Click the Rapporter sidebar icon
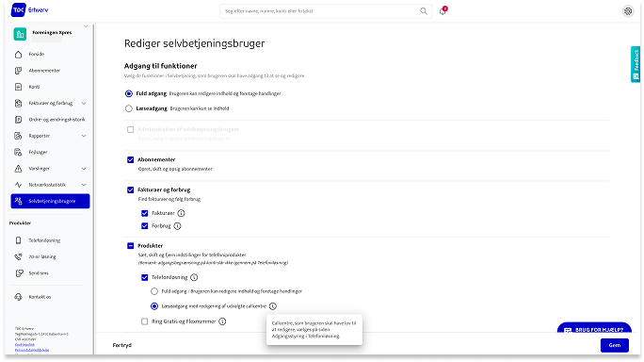The height and width of the screenshot is (362, 644). point(18,136)
